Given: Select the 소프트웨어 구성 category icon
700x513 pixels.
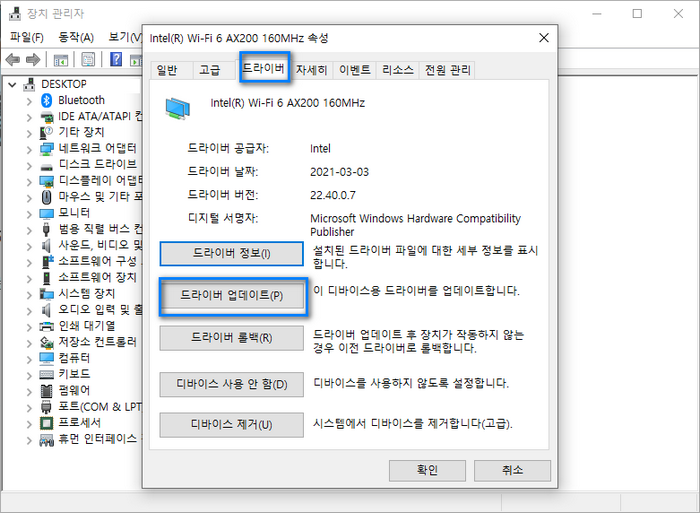Looking at the screenshot, I should (47, 262).
